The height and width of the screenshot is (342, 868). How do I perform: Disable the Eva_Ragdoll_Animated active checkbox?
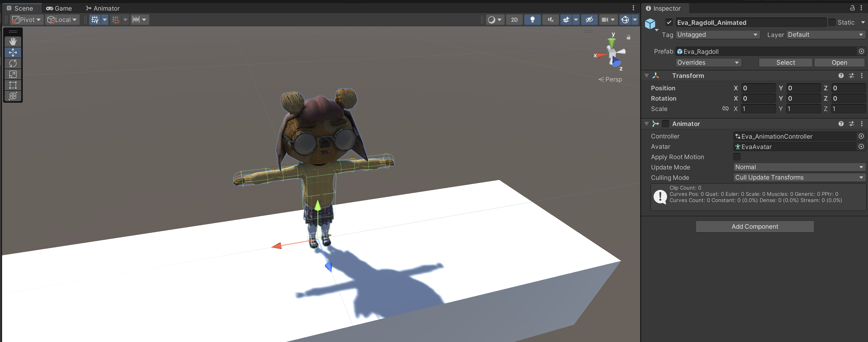[x=669, y=22]
